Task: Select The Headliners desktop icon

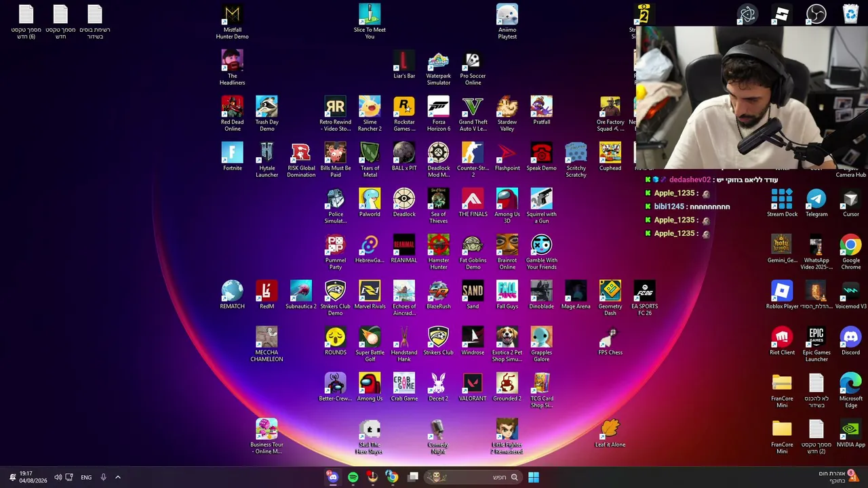Action: 232,68
